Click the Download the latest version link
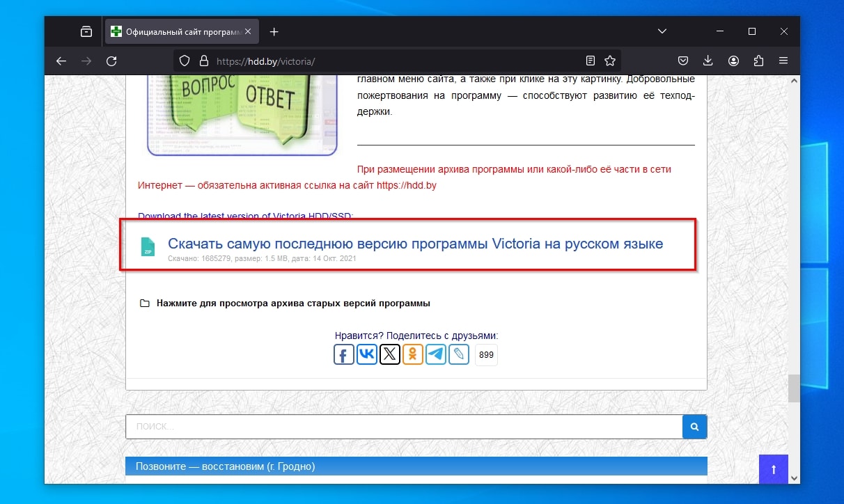The height and width of the screenshot is (504, 844). [x=246, y=216]
